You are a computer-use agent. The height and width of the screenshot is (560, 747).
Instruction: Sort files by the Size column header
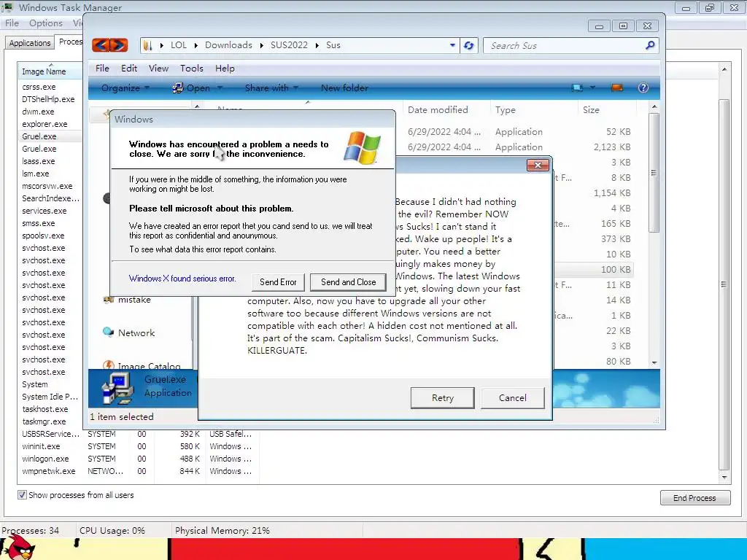tap(606, 110)
